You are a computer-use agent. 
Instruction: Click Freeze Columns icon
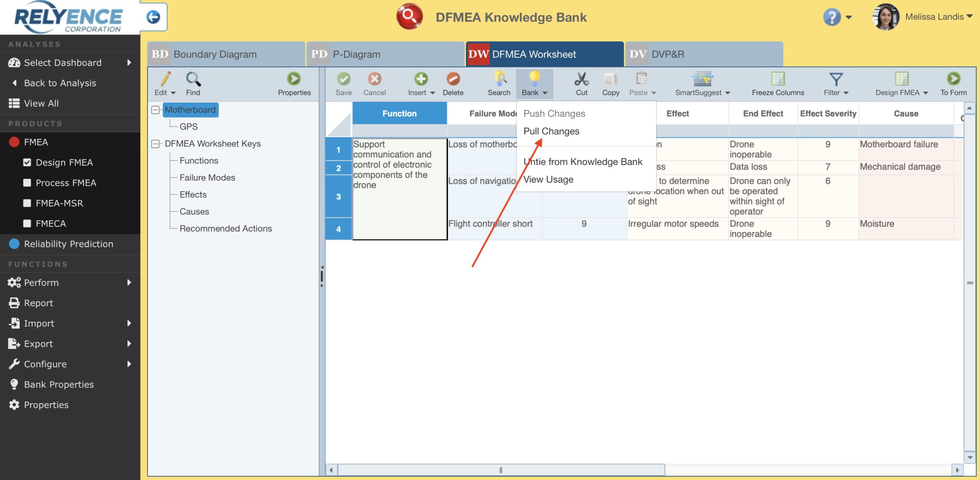pos(777,79)
